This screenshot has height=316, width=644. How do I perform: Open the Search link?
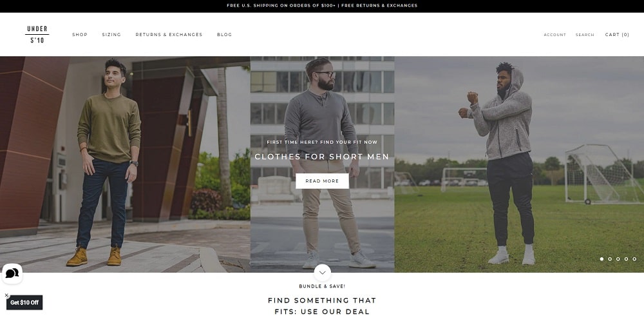pyautogui.click(x=585, y=35)
